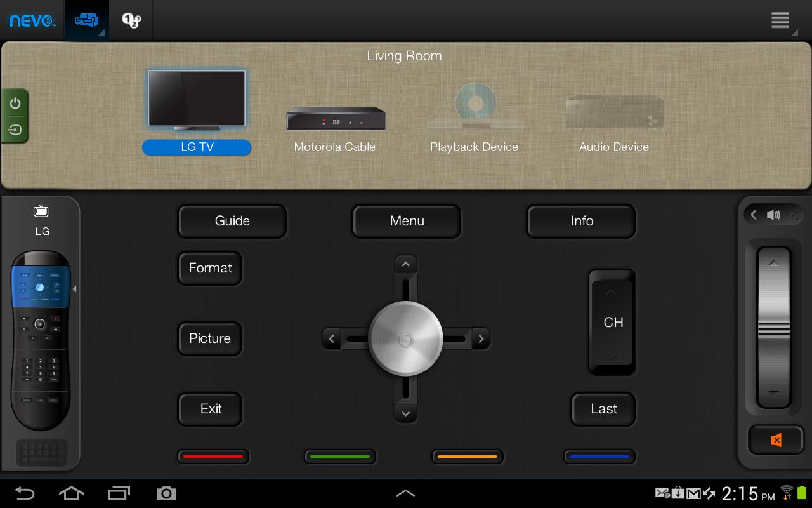Open the room selector on the sofa tab
Image resolution: width=812 pixels, height=508 pixels.
pyautogui.click(x=87, y=20)
